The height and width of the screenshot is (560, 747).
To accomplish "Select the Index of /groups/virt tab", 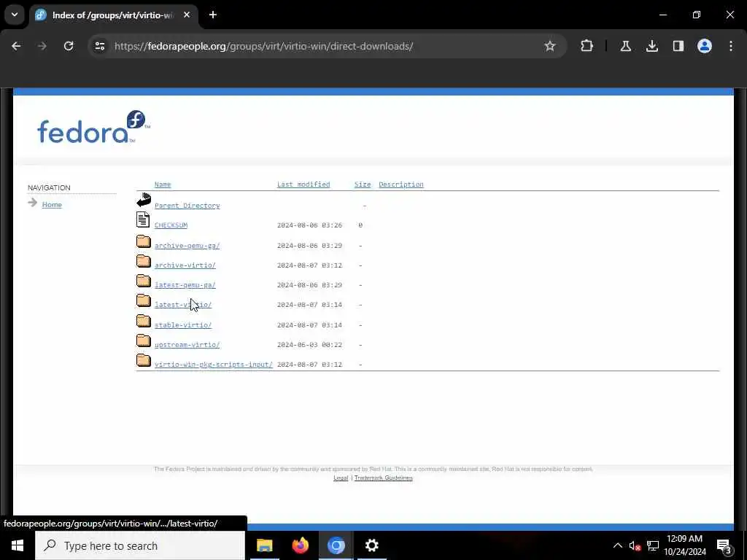I will pos(113,15).
